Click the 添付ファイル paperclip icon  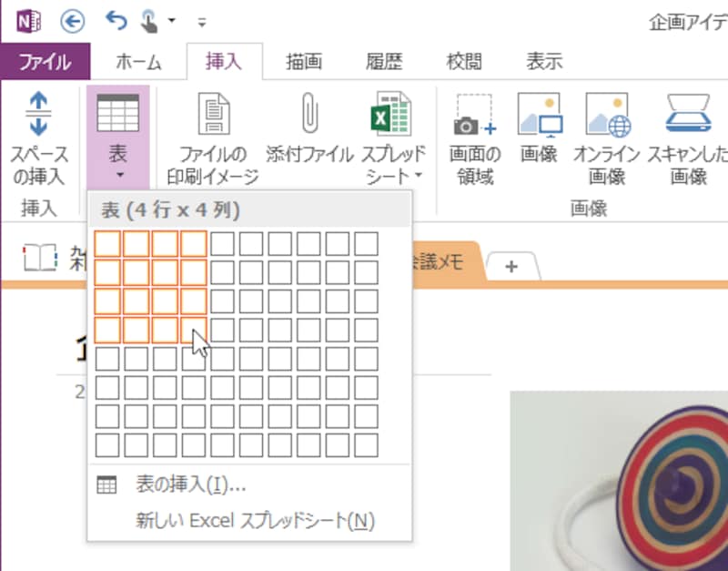(x=309, y=115)
